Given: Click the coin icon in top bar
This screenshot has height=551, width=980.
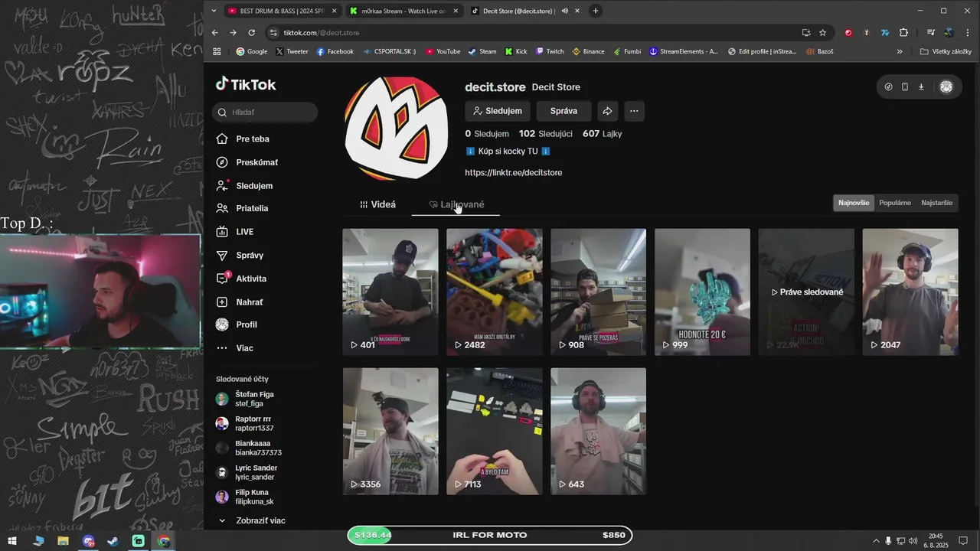Looking at the screenshot, I should pyautogui.click(x=888, y=86).
